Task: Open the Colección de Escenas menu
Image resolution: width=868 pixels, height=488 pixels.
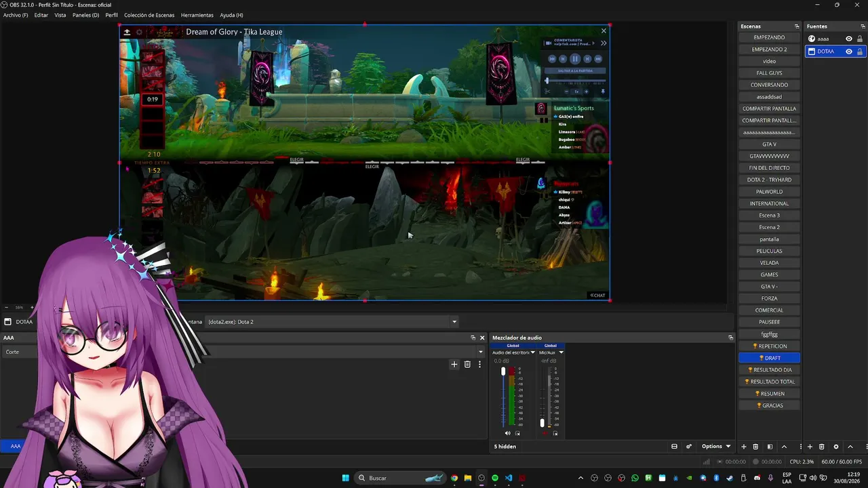Action: pos(149,15)
